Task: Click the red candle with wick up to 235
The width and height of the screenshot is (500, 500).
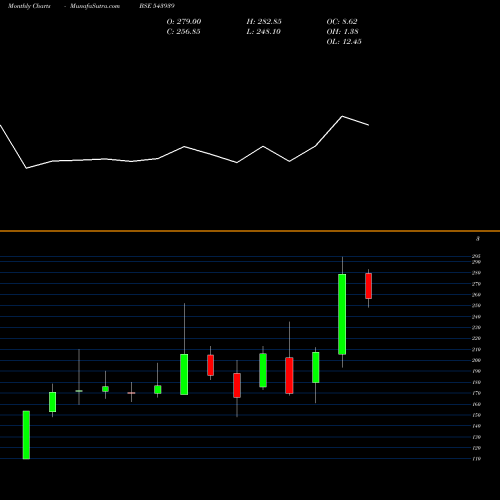Action: point(289,375)
